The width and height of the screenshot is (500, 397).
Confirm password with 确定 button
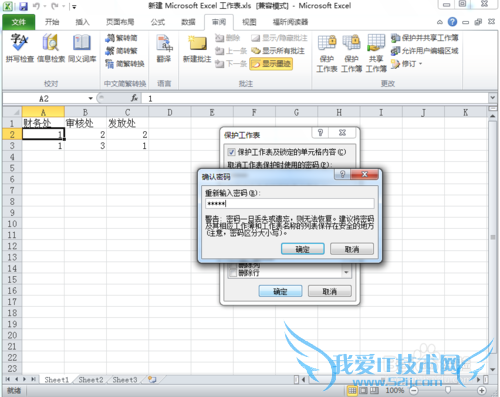303,249
